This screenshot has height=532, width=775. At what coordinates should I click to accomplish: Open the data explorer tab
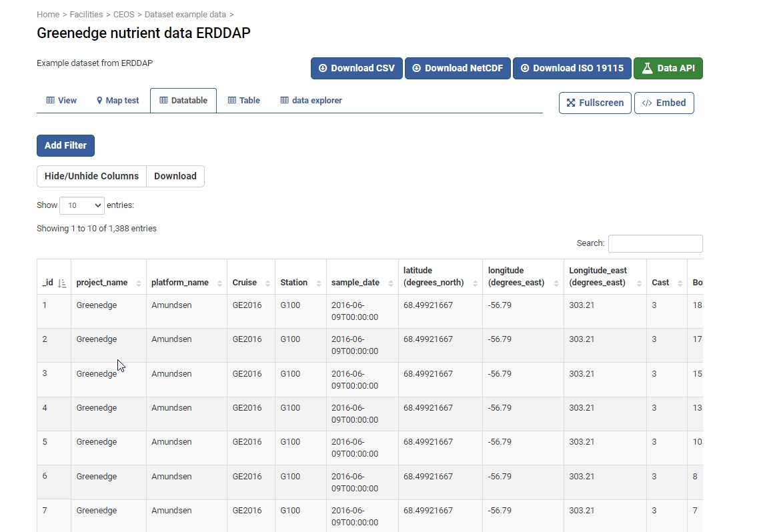pyautogui.click(x=311, y=101)
